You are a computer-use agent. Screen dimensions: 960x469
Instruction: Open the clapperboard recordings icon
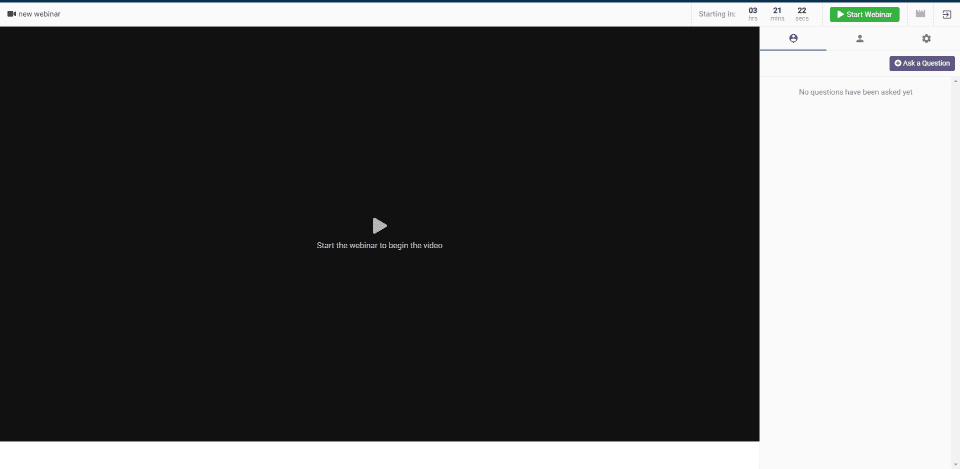coord(920,13)
